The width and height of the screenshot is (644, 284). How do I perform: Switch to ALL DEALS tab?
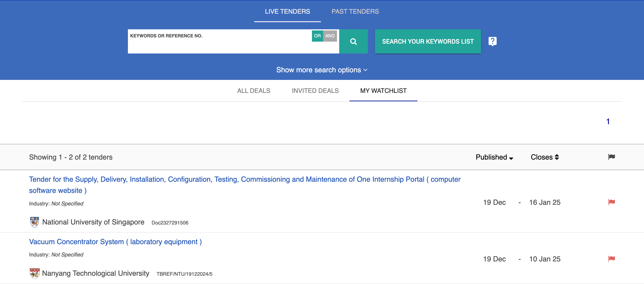click(x=254, y=91)
